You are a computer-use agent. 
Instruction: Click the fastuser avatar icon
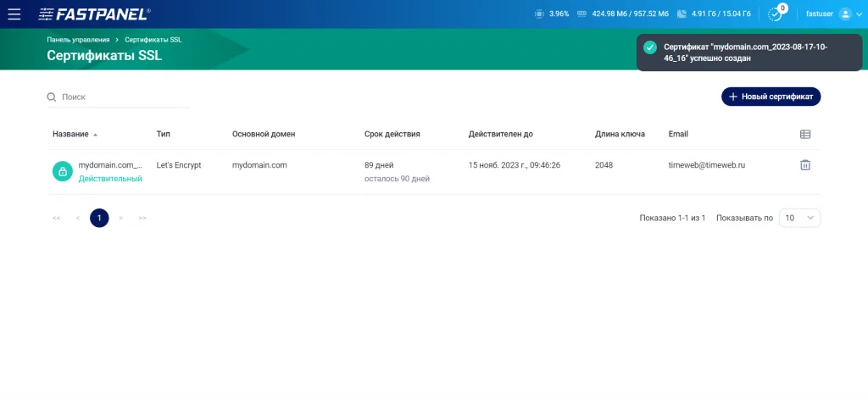click(x=845, y=14)
